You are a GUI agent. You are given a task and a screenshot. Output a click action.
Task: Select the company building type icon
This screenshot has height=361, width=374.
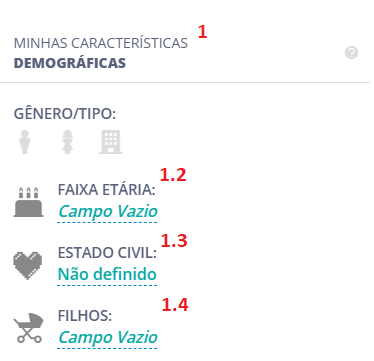[111, 142]
